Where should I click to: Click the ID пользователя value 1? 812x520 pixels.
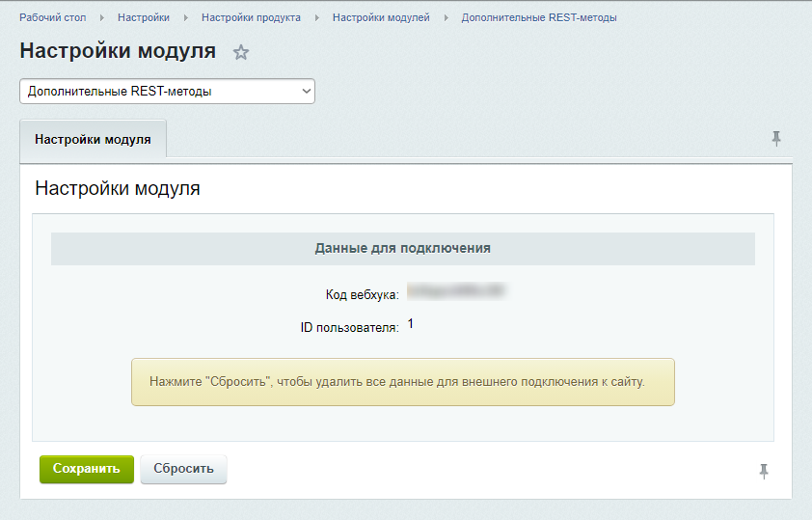pos(411,324)
